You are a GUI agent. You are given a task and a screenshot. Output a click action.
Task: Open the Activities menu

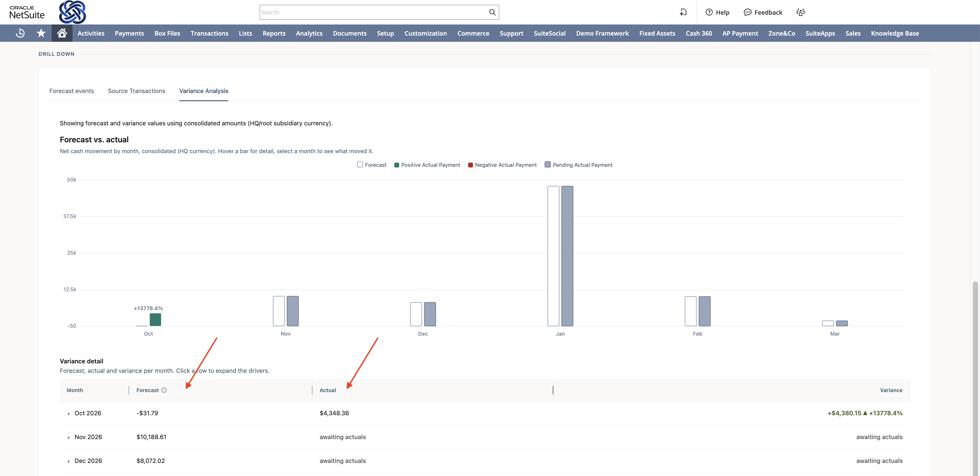91,33
